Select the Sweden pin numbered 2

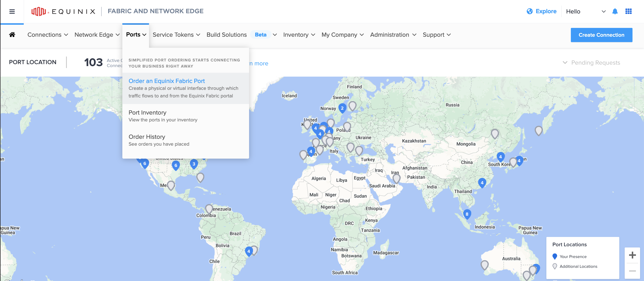point(342,108)
